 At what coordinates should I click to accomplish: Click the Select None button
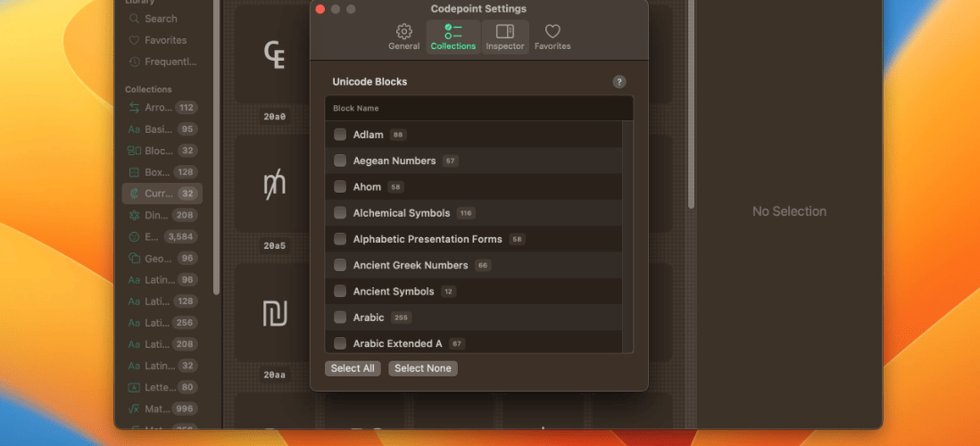click(x=422, y=368)
